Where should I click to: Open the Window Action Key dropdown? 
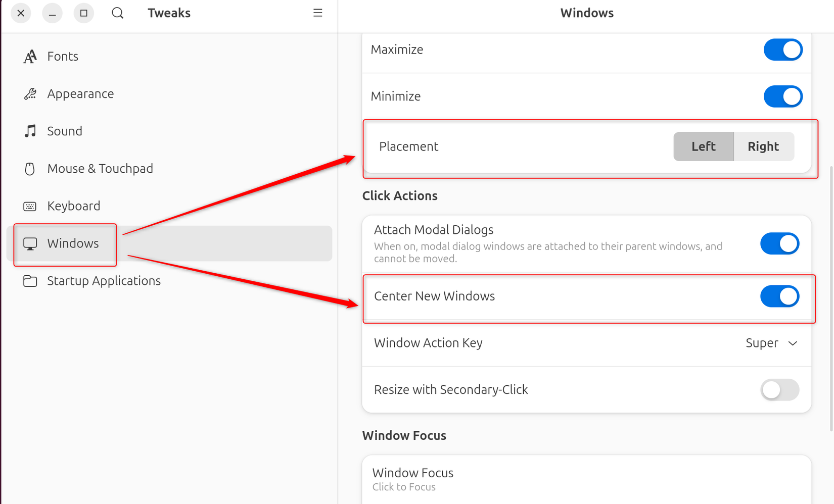click(771, 343)
